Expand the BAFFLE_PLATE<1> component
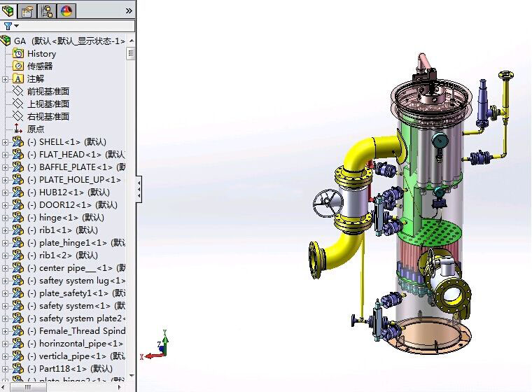Viewport: 532px width, 392px height. [5, 167]
